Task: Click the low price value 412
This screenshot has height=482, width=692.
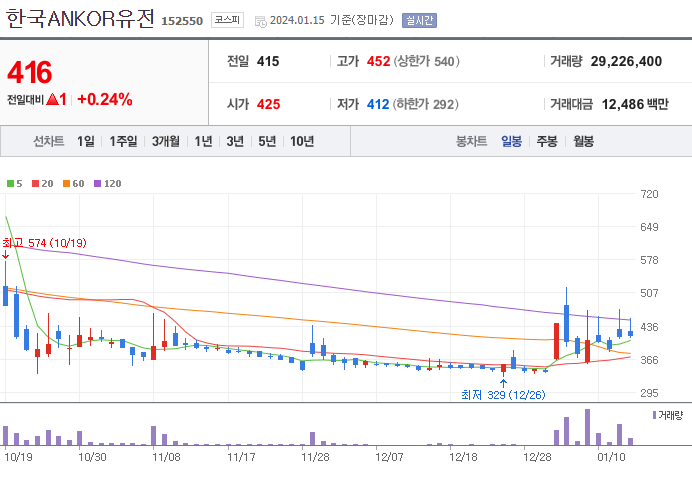Action: [378, 105]
